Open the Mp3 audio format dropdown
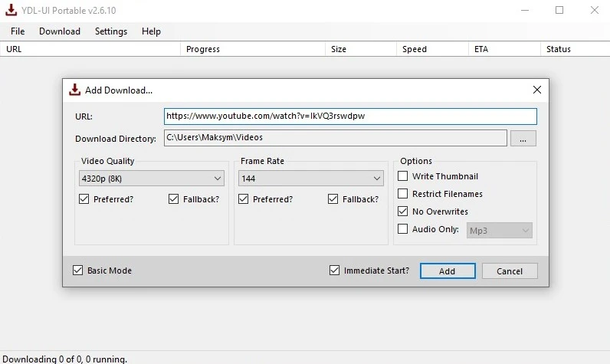This screenshot has height=364, width=610. pyautogui.click(x=500, y=230)
